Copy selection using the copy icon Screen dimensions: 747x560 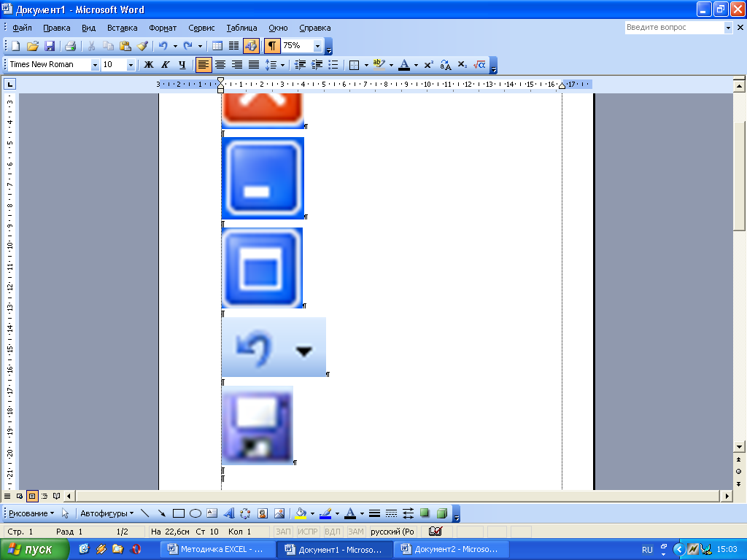108,46
